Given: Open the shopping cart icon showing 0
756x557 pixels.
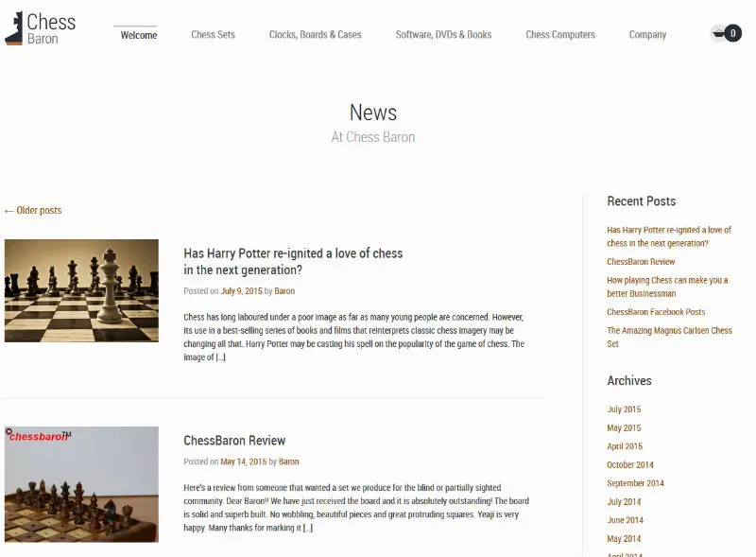Looking at the screenshot, I should pyautogui.click(x=726, y=33).
